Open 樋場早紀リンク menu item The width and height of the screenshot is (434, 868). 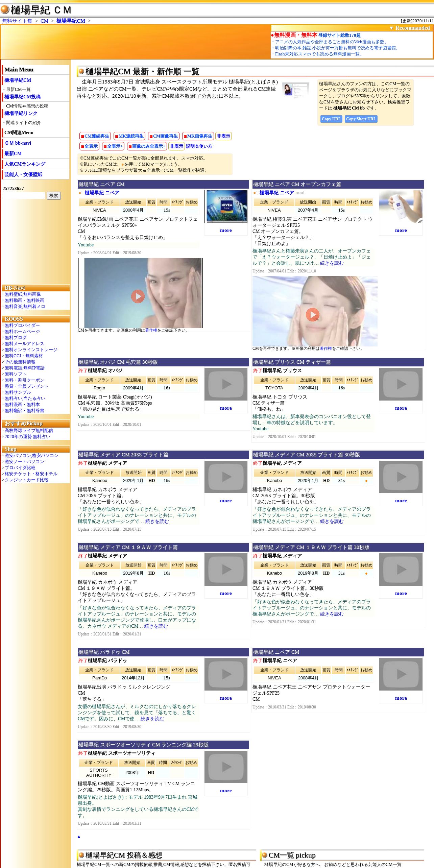(x=21, y=113)
